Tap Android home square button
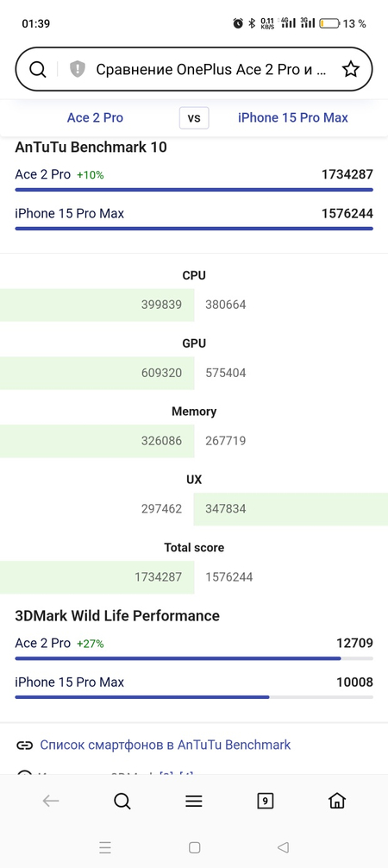 [x=194, y=847]
